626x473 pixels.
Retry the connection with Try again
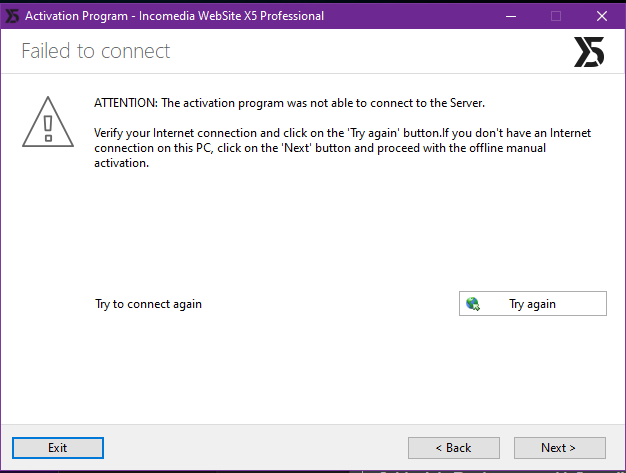(533, 304)
